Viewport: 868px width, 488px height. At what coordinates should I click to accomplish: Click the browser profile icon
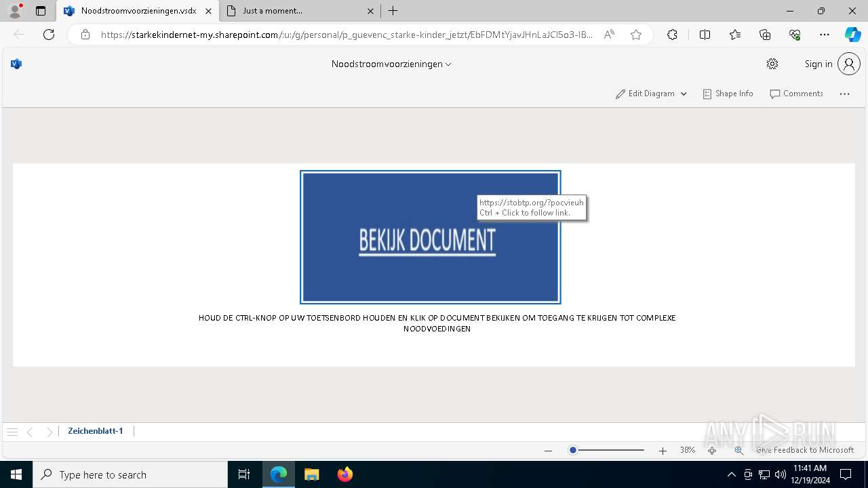(x=15, y=11)
